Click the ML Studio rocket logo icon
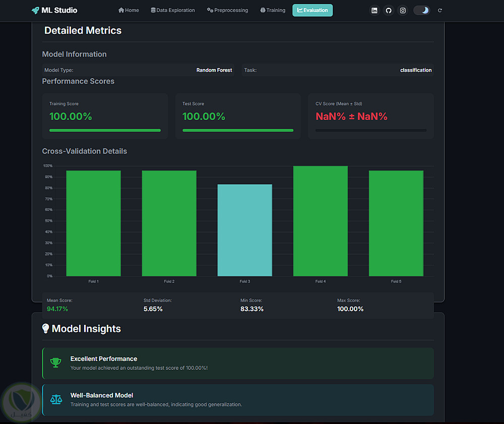Screen dimensions: 504x424 [x=35, y=10]
